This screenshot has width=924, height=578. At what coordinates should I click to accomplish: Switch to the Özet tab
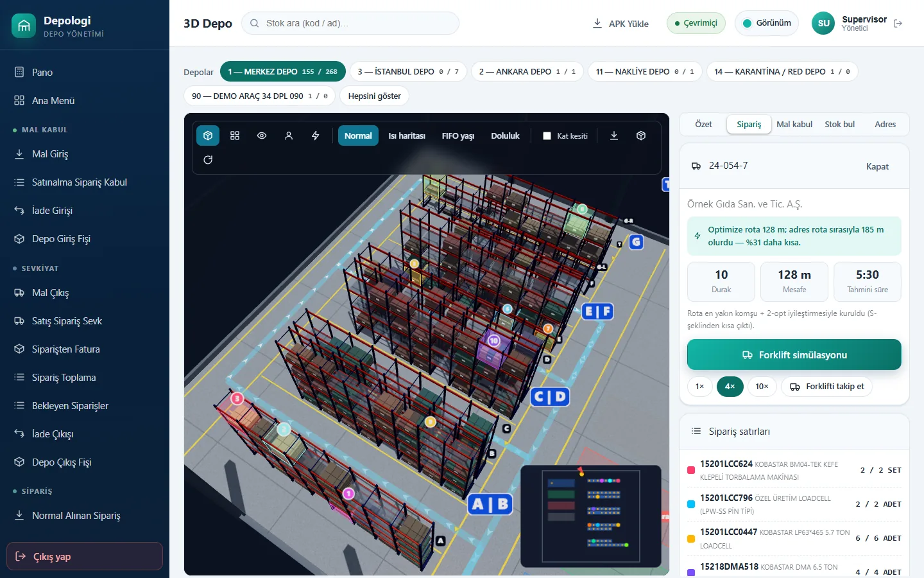point(703,124)
